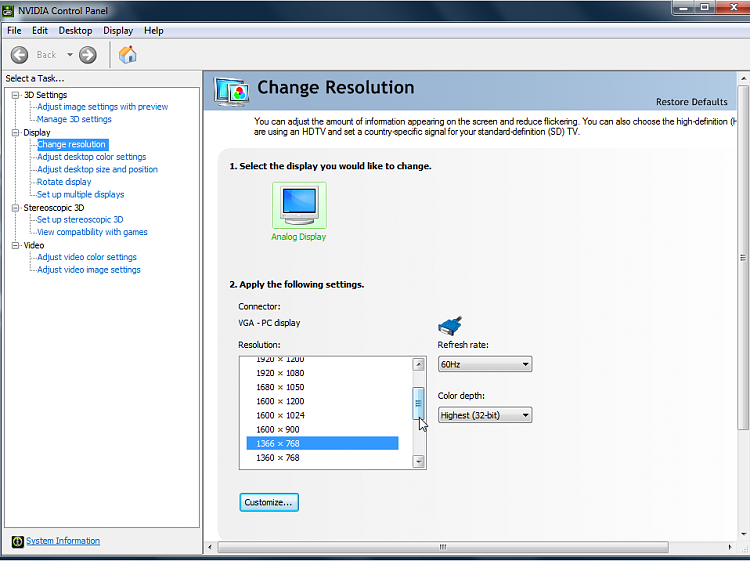Click horizontal scrollbar left arrow
This screenshot has width=750, height=561.
[210, 547]
